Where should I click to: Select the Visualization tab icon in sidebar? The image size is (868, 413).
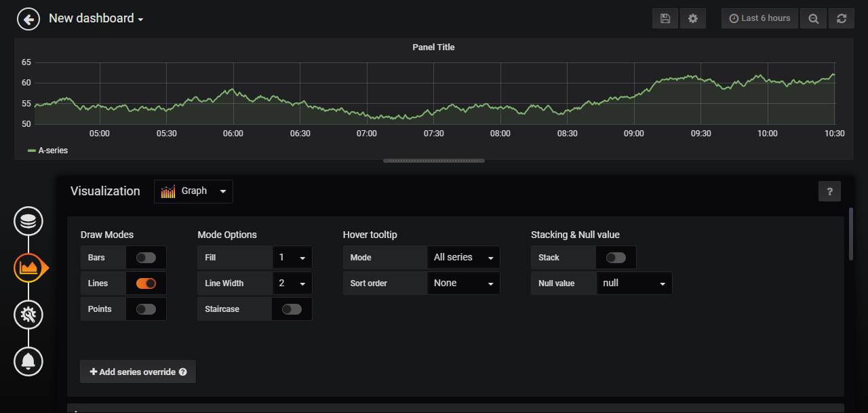(28, 268)
